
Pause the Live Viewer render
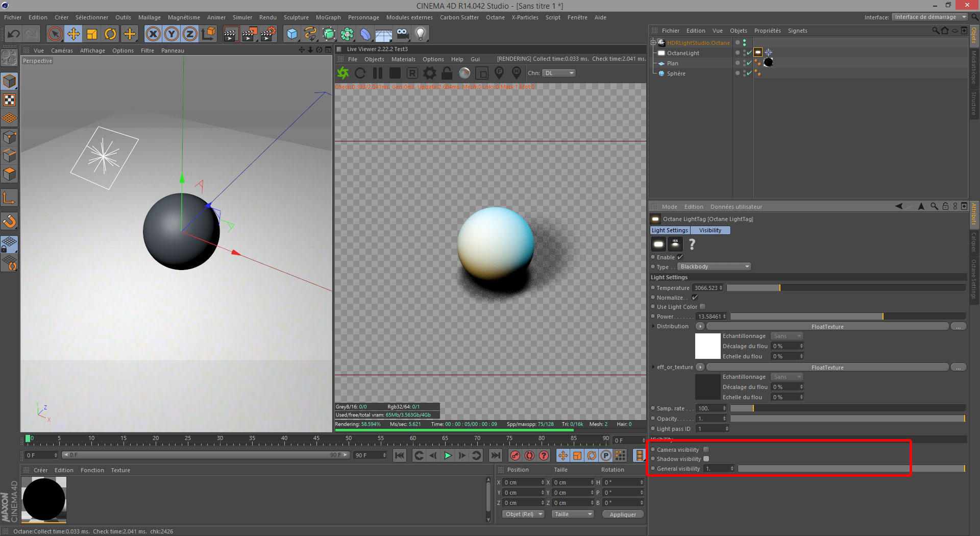coord(378,73)
